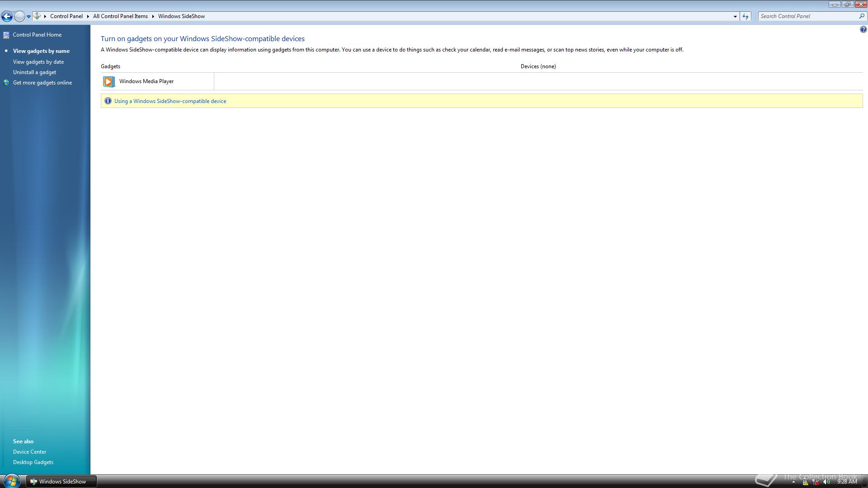
Task: Click the network disconnected tray icon
Action: coord(816,482)
